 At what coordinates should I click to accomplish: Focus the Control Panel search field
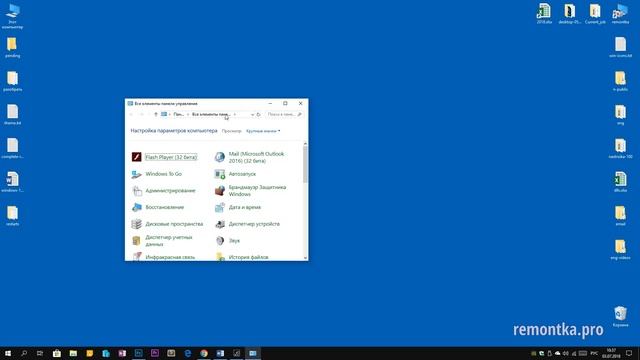(x=284, y=115)
